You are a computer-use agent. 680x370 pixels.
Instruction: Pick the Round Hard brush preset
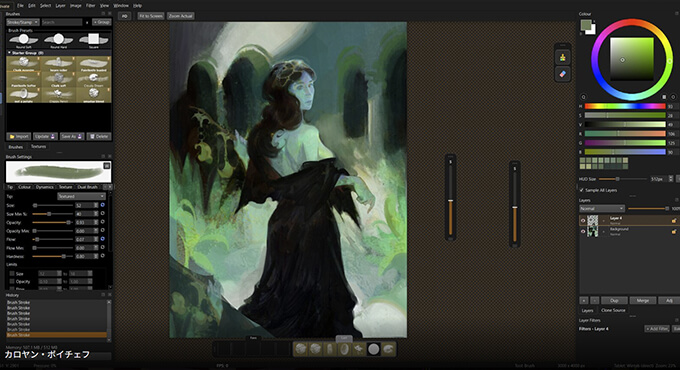pyautogui.click(x=59, y=41)
